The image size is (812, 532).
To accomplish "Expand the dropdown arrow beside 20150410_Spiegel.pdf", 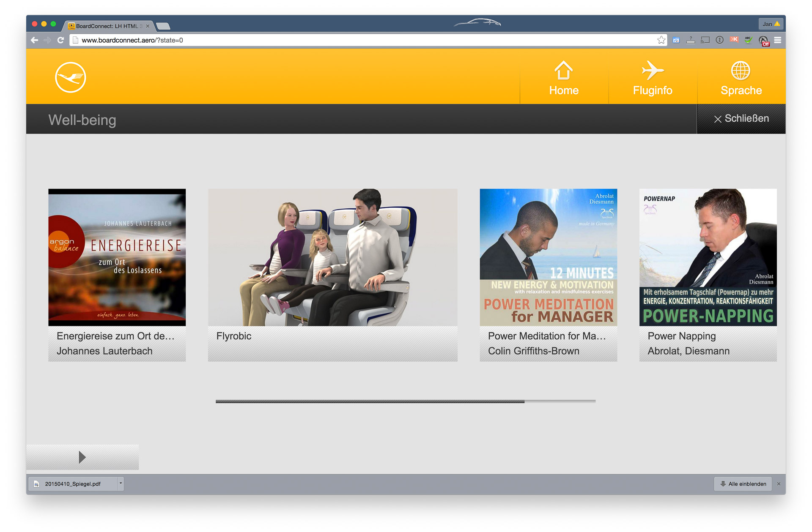I will pos(121,483).
